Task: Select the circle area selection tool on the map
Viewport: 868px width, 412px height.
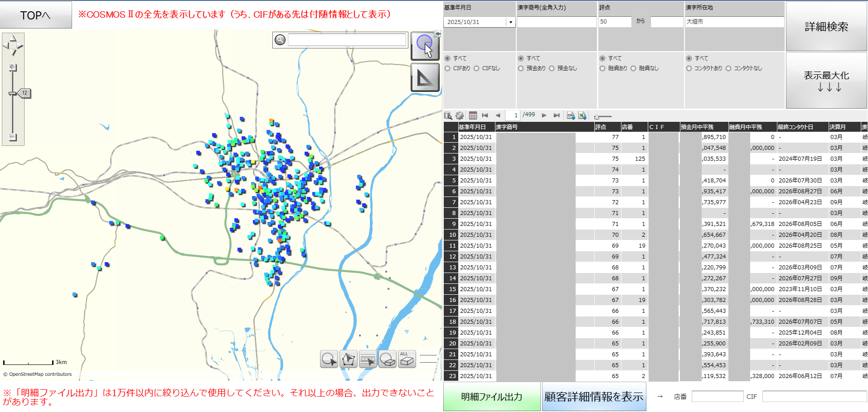Action: tap(425, 46)
